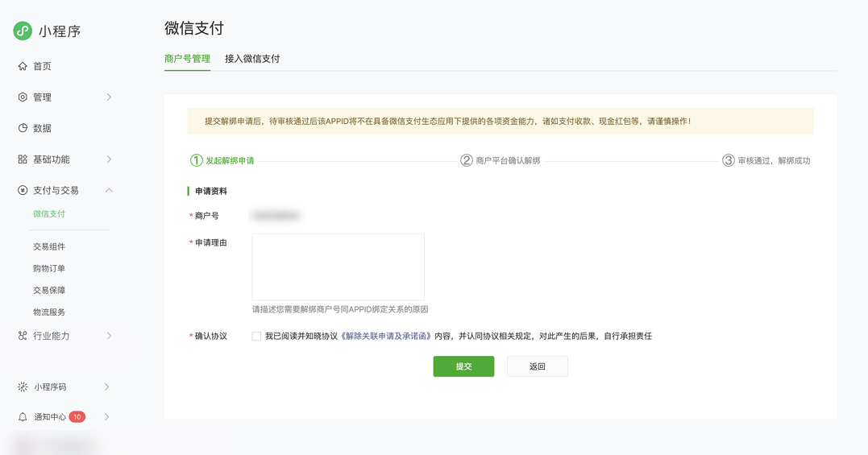Click step 1 发起解绑申请

click(222, 160)
